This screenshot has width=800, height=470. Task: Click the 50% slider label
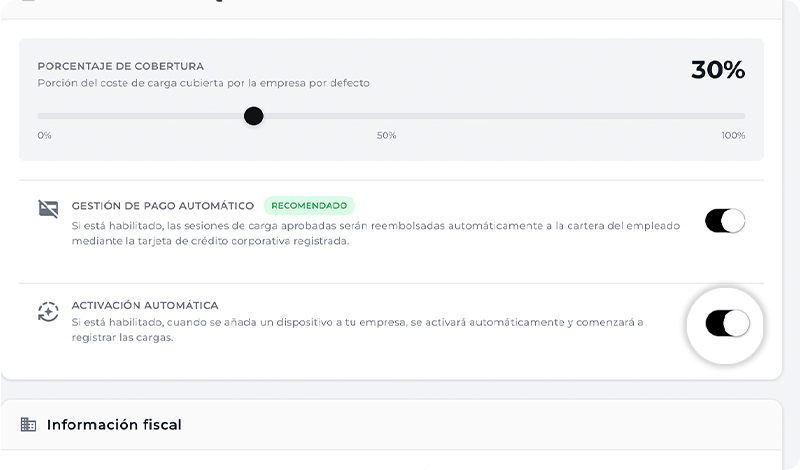(x=387, y=135)
